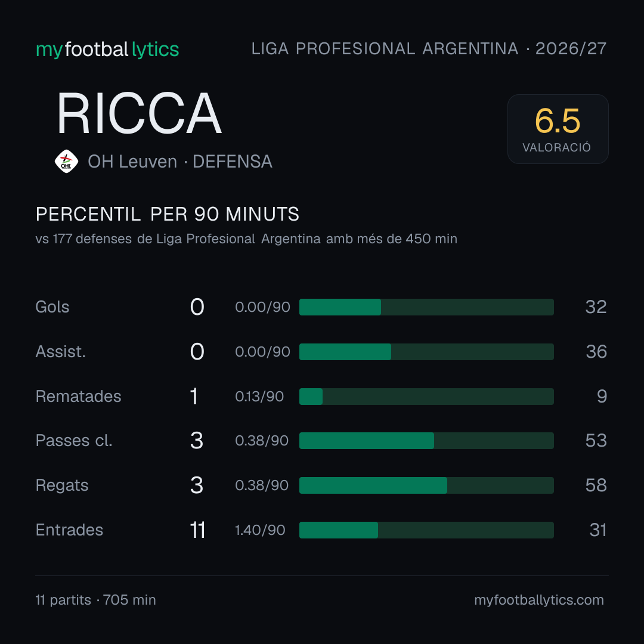Click the Passes cl. percentile bar
The width and height of the screenshot is (644, 644).
coord(426,441)
